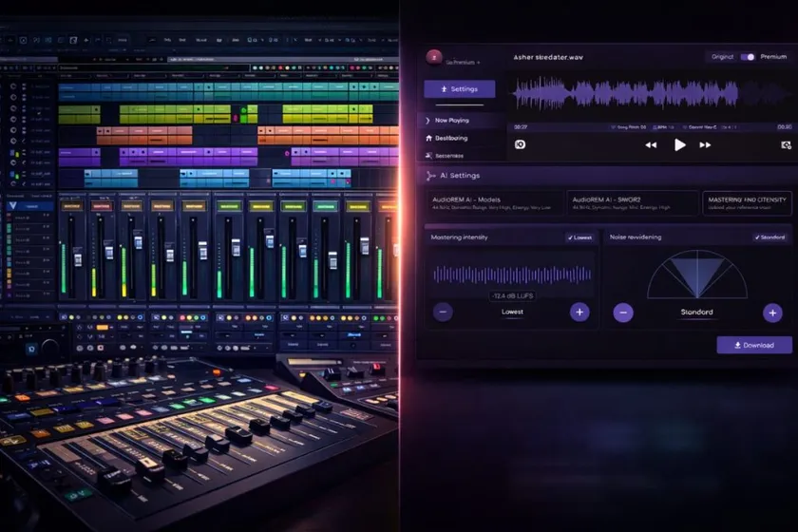Decrease Mastering intensity with the minus button
The height and width of the screenshot is (532, 798).
(x=443, y=312)
